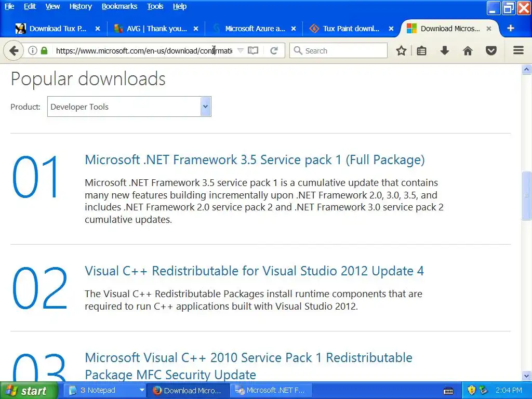
Task: Save page to Pocket icon
Action: [491, 51]
